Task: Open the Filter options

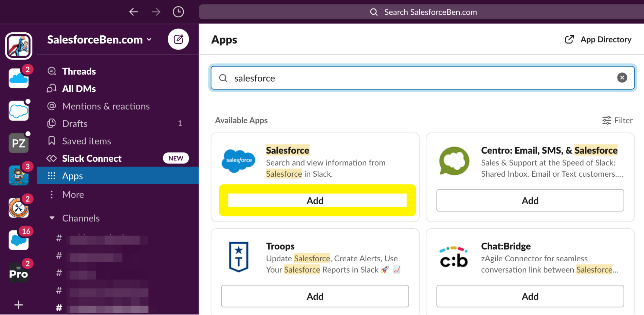Action: tap(617, 120)
